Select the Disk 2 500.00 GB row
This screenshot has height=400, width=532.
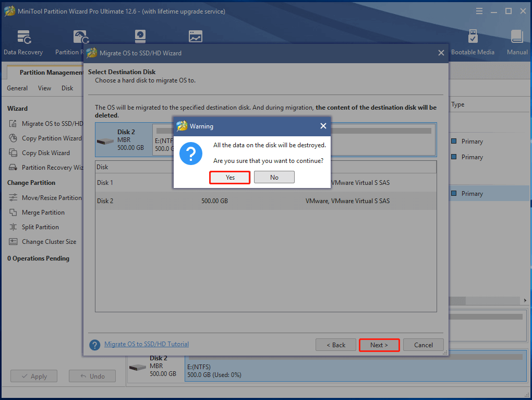tap(265, 201)
